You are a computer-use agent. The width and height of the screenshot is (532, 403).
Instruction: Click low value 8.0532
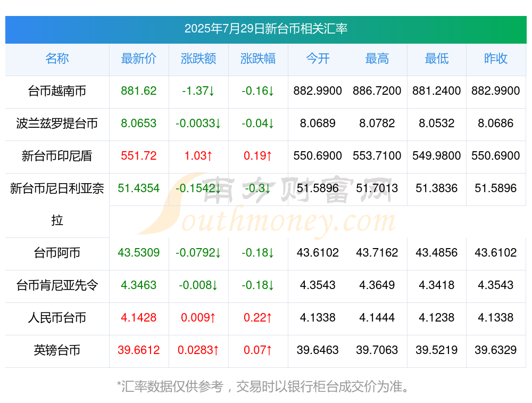(x=437, y=124)
